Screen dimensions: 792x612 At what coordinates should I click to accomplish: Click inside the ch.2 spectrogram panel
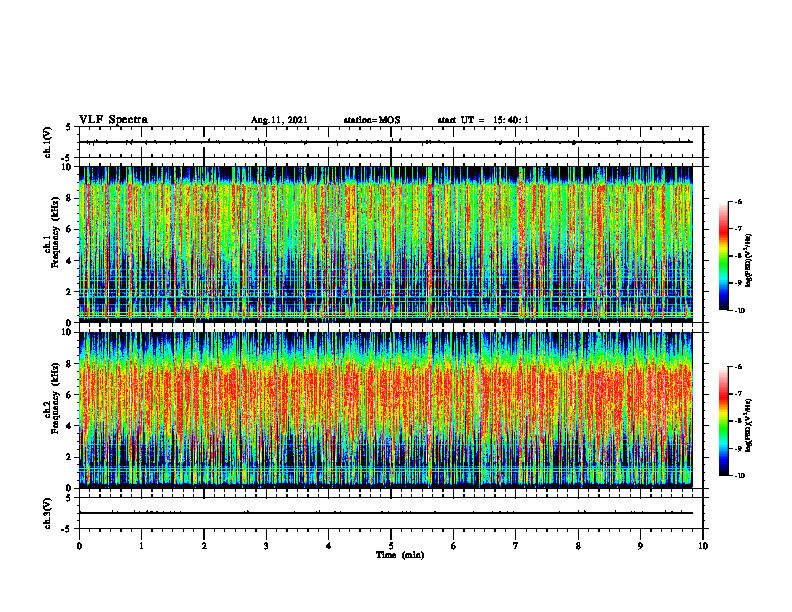coord(385,410)
